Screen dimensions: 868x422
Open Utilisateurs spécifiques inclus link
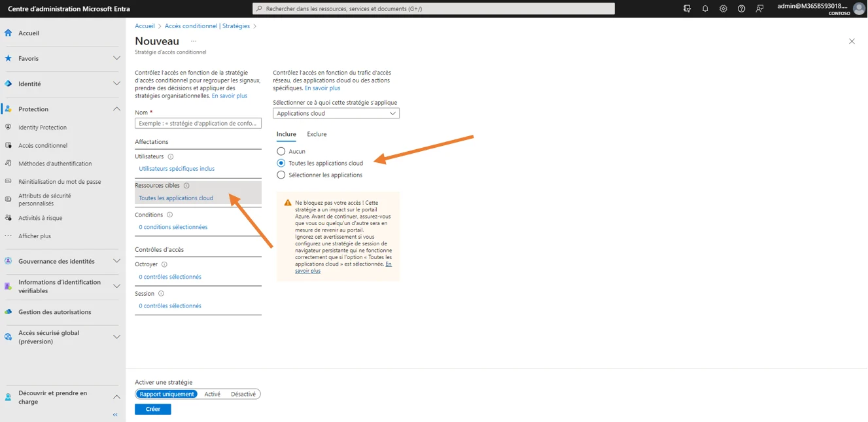[177, 169]
